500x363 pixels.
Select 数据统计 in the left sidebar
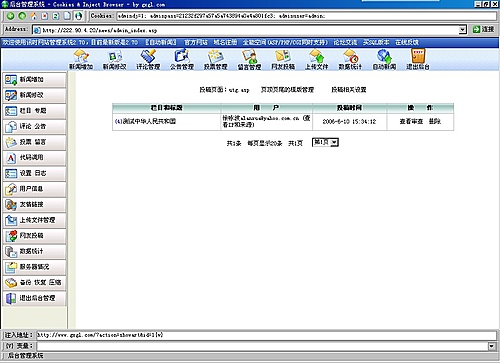[35, 251]
